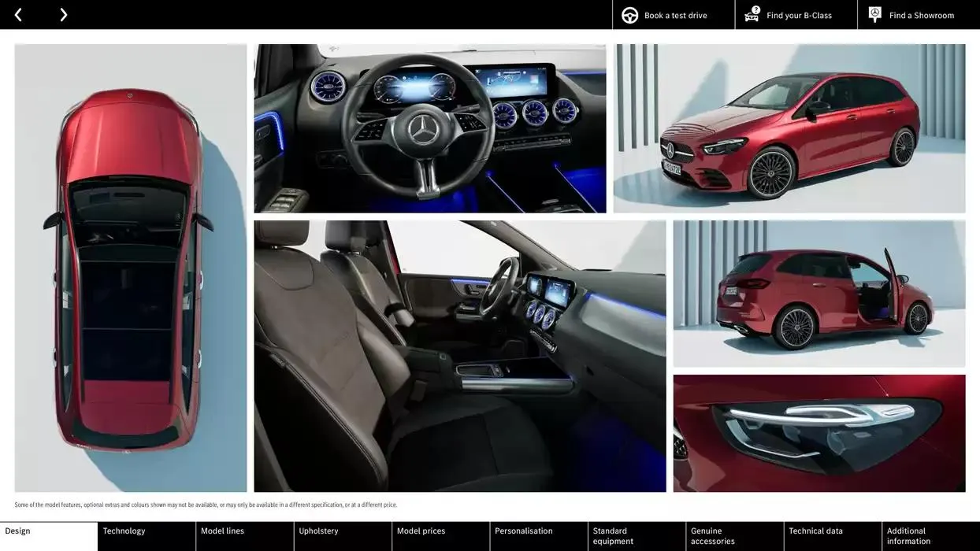This screenshot has width=980, height=551.
Task: Switch to the Technology tab
Action: pos(147,536)
